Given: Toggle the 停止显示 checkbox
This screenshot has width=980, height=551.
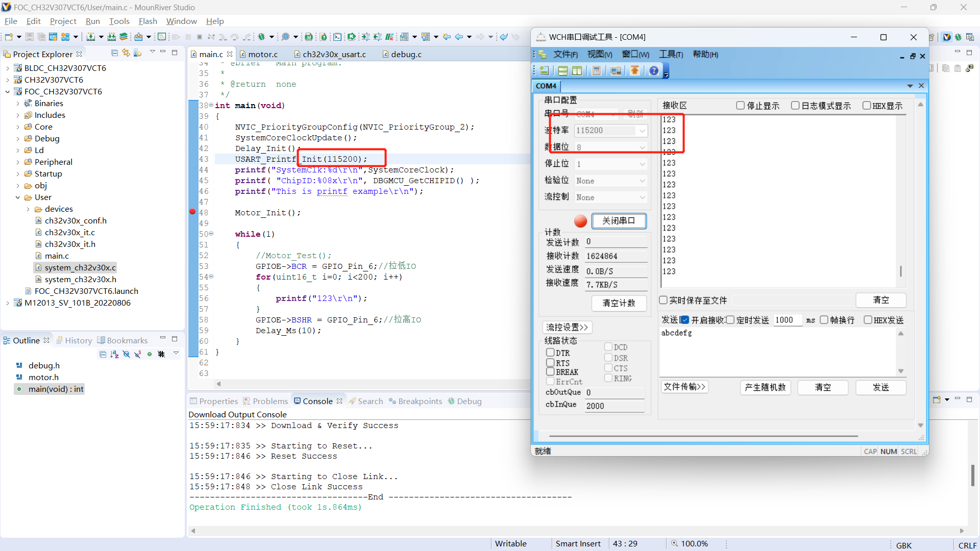Looking at the screenshot, I should click(741, 106).
